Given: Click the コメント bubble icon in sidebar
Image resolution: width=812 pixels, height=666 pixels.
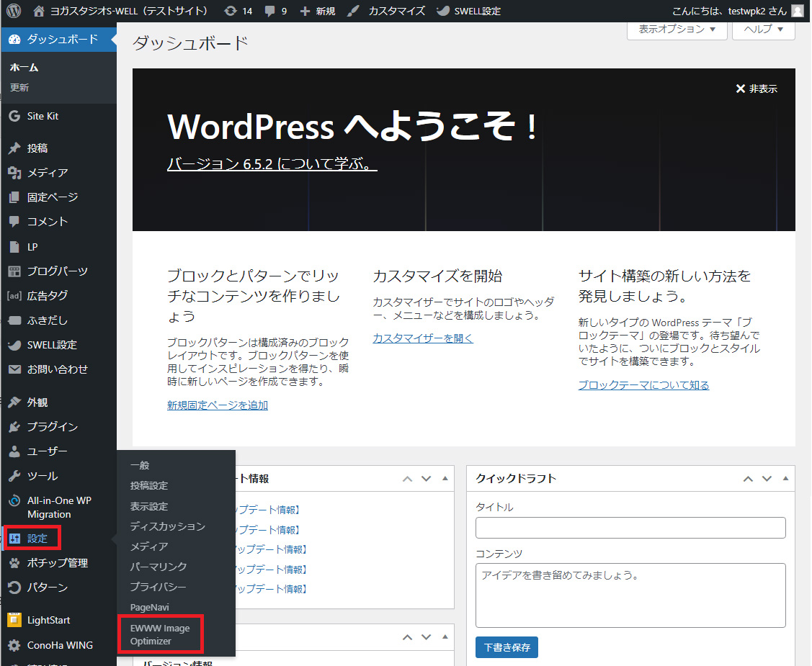Looking at the screenshot, I should tap(14, 222).
